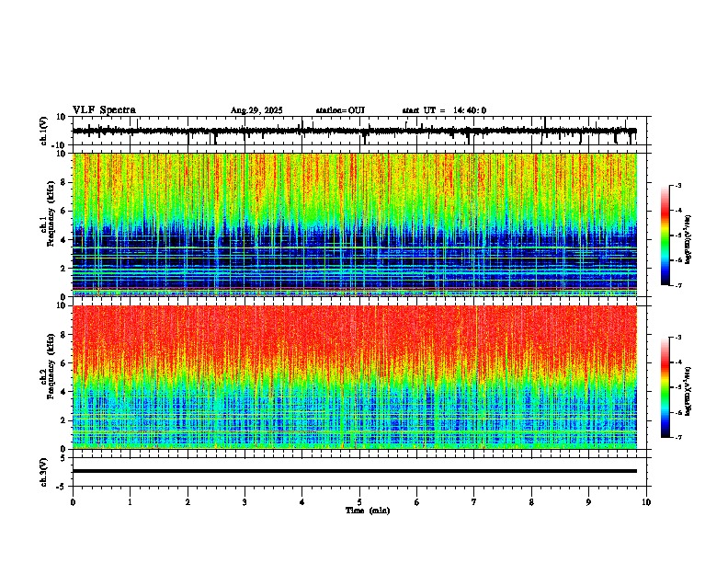Click the ch.2 spectrogram panel
The height and width of the screenshot is (563, 728).
355,377
